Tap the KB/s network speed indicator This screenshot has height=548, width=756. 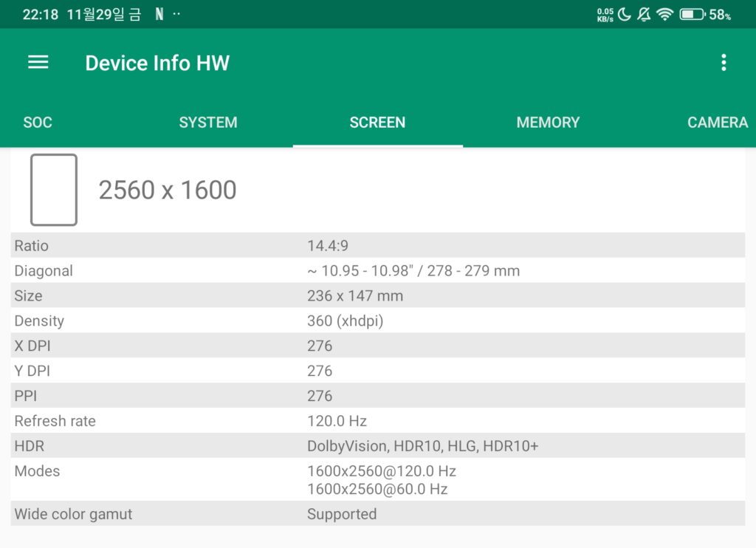click(605, 15)
